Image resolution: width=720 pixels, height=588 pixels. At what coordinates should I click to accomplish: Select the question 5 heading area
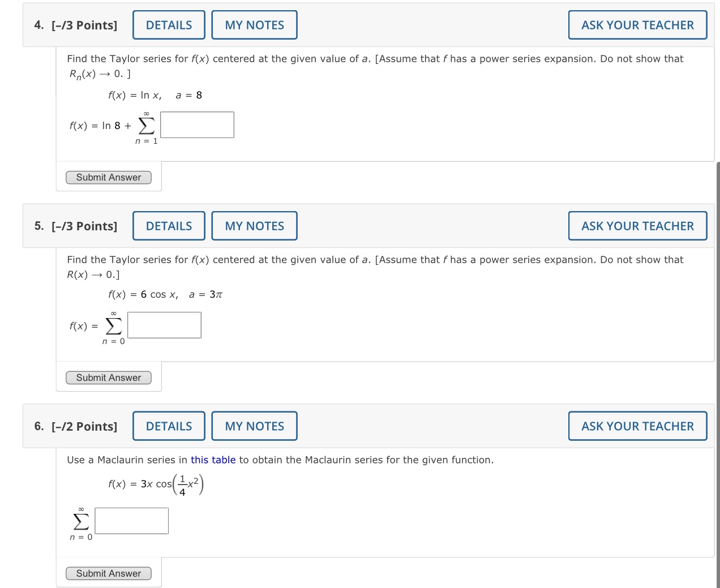pos(83,225)
